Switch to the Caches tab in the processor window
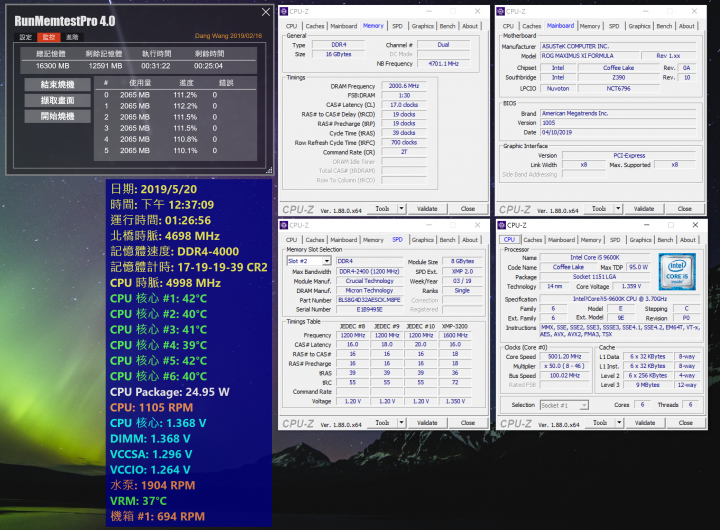This screenshot has width=720, height=530. click(533, 240)
